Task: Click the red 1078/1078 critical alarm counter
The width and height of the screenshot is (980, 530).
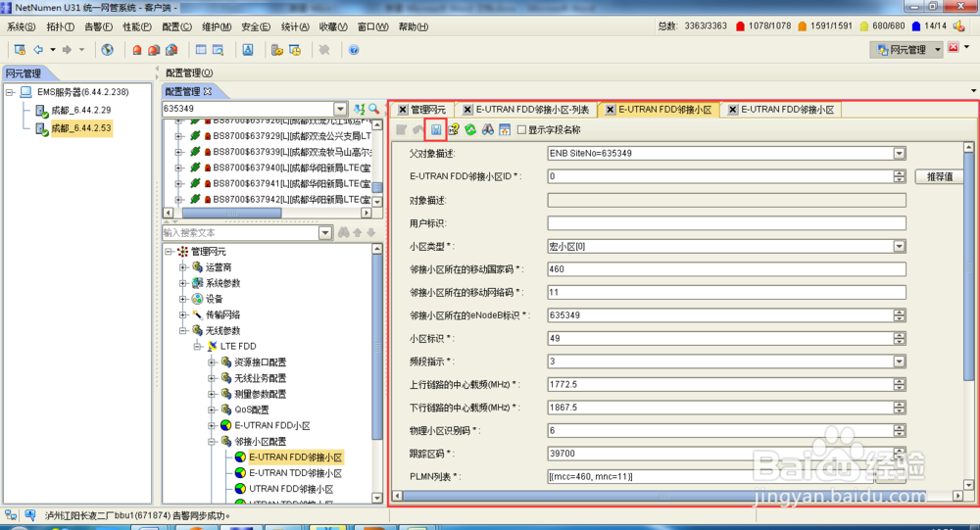Action: [763, 26]
